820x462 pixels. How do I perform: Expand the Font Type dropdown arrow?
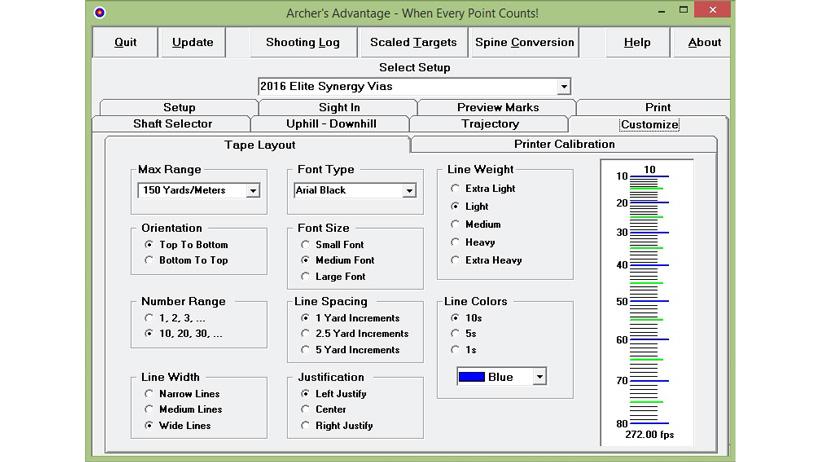tap(409, 190)
